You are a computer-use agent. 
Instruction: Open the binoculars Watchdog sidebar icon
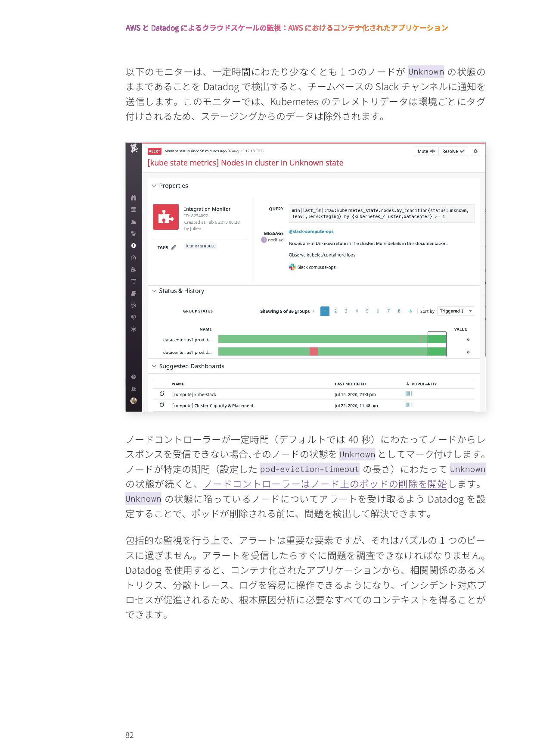coord(133,198)
